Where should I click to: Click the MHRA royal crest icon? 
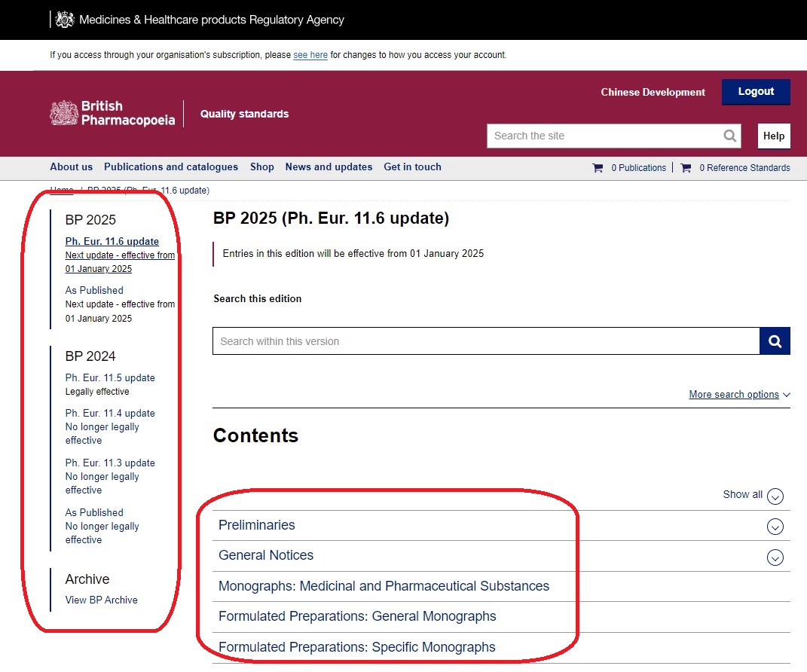(x=65, y=20)
